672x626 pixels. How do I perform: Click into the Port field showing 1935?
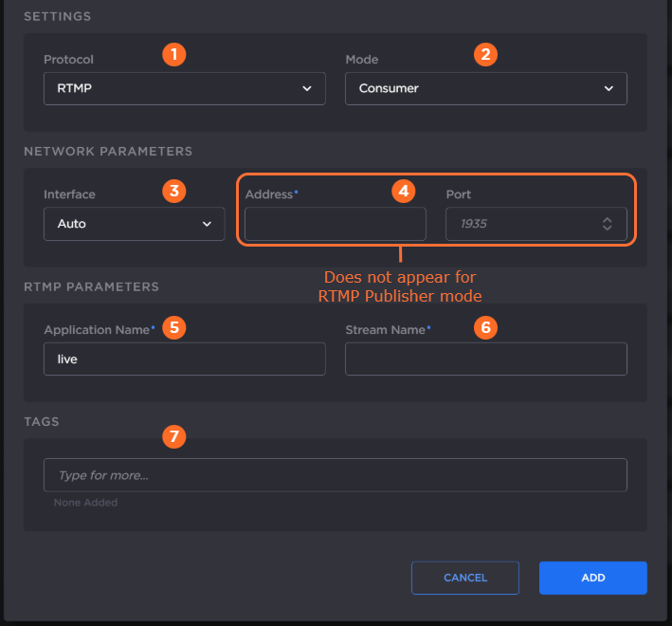[x=521, y=224]
